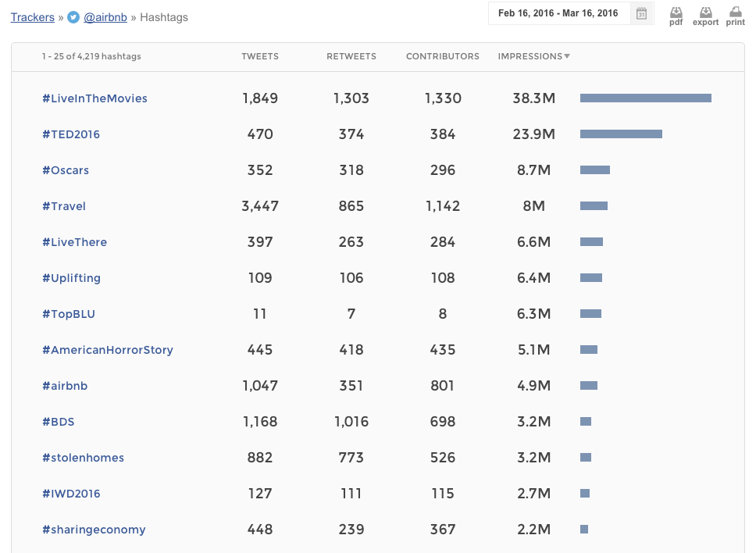Click the '1 - 25 of 4,219 hashtags' text
The height and width of the screenshot is (553, 756).
(x=91, y=56)
